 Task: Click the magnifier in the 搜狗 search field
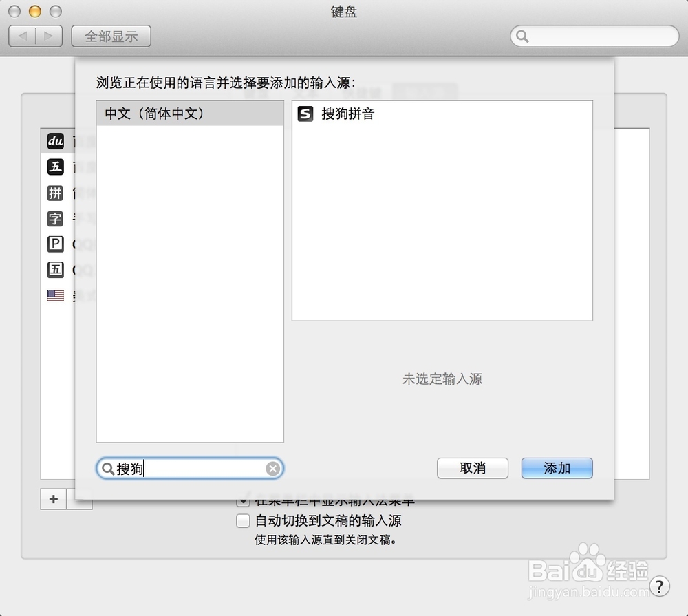[107, 469]
